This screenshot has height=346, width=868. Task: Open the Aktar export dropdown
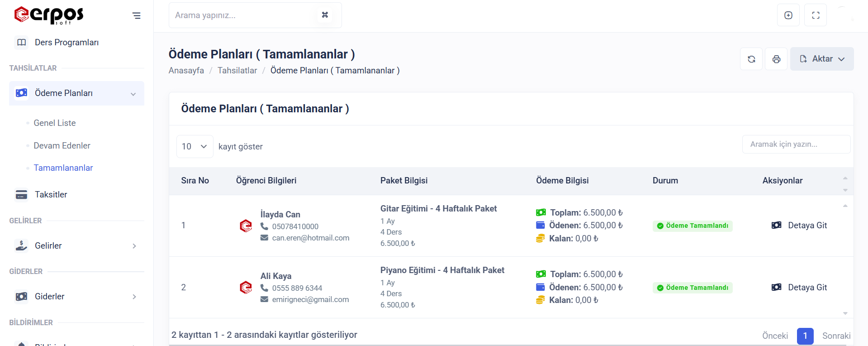coord(822,59)
